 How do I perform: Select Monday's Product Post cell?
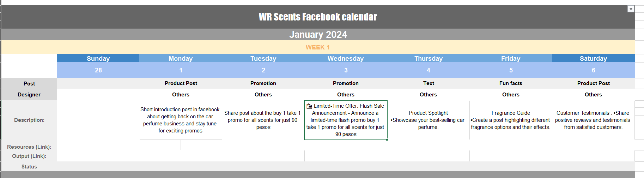pos(181,83)
